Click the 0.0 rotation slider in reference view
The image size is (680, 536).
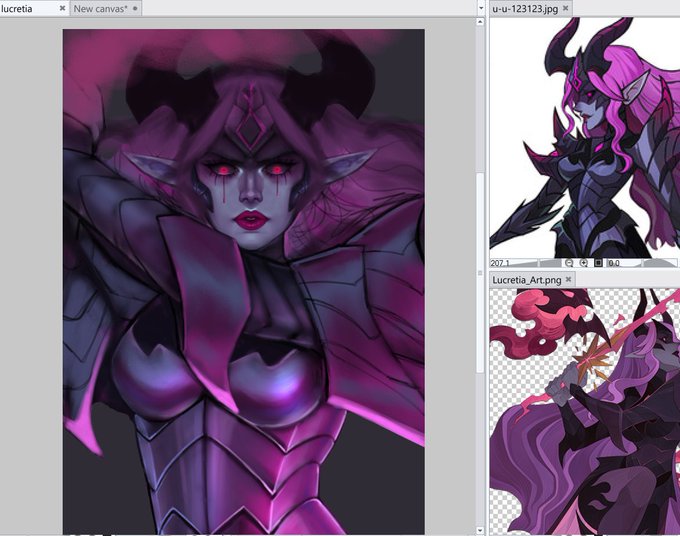[x=641, y=263]
